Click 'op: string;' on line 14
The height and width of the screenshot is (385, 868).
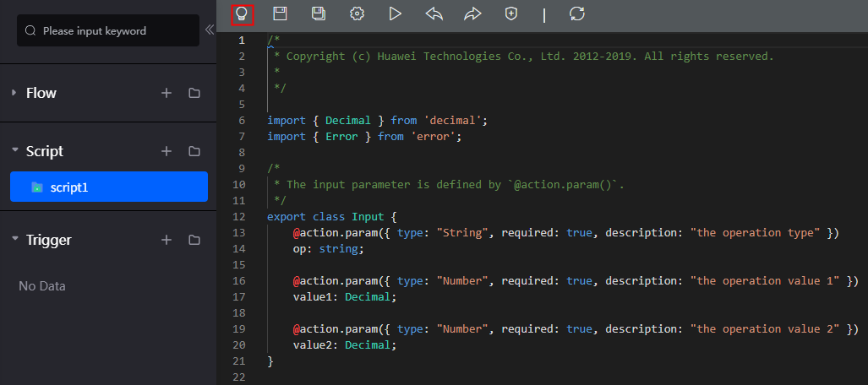pyautogui.click(x=328, y=249)
